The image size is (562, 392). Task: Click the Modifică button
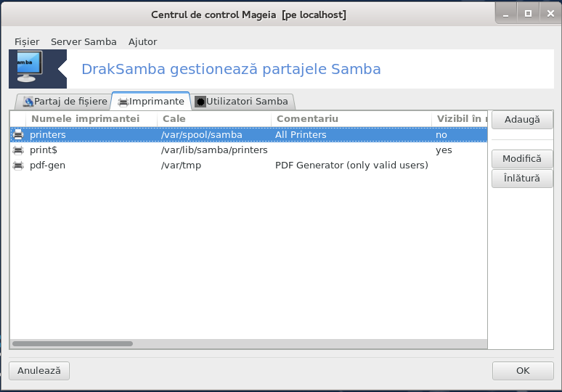[522, 159]
